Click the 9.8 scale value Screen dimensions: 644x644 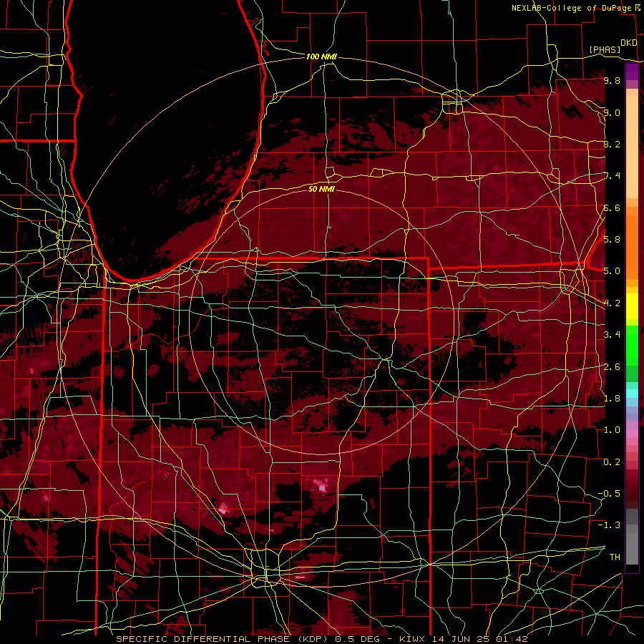(612, 80)
